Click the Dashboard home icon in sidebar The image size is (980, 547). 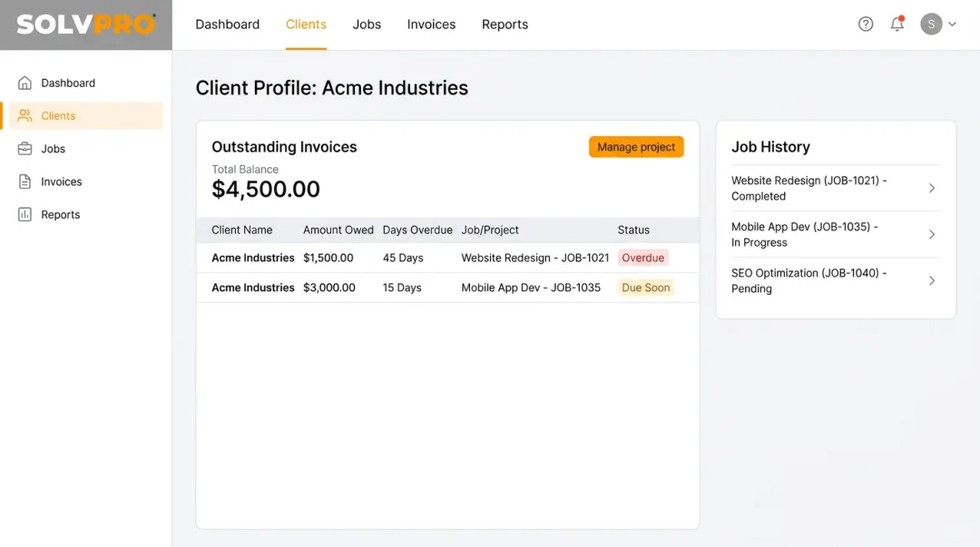point(24,83)
